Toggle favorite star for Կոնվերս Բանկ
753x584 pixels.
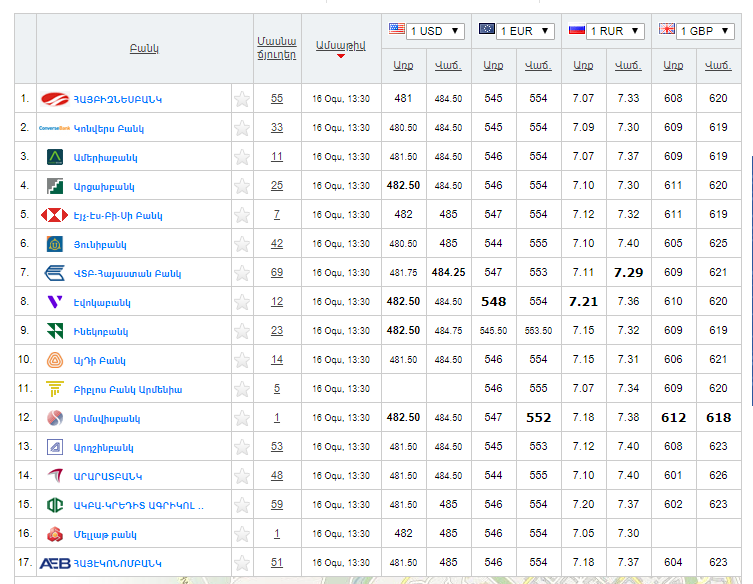242,128
